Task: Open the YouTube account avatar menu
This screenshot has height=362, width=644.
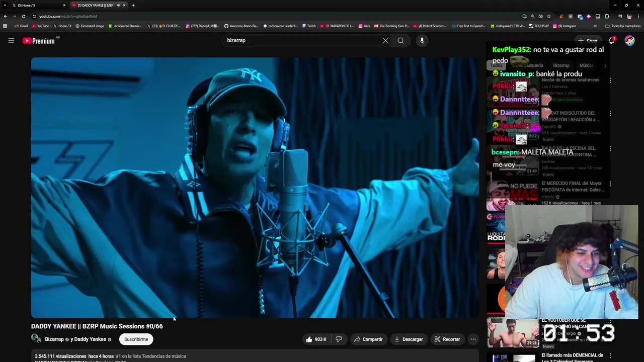Action: coord(629,41)
